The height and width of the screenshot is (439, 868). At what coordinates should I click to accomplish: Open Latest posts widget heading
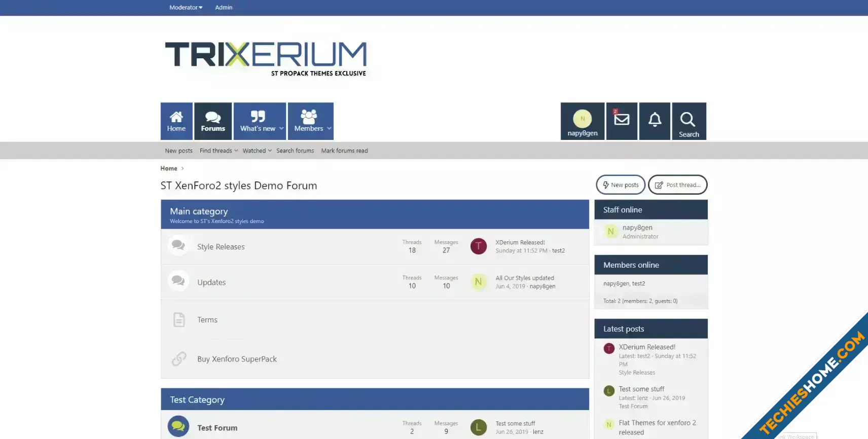tap(624, 329)
